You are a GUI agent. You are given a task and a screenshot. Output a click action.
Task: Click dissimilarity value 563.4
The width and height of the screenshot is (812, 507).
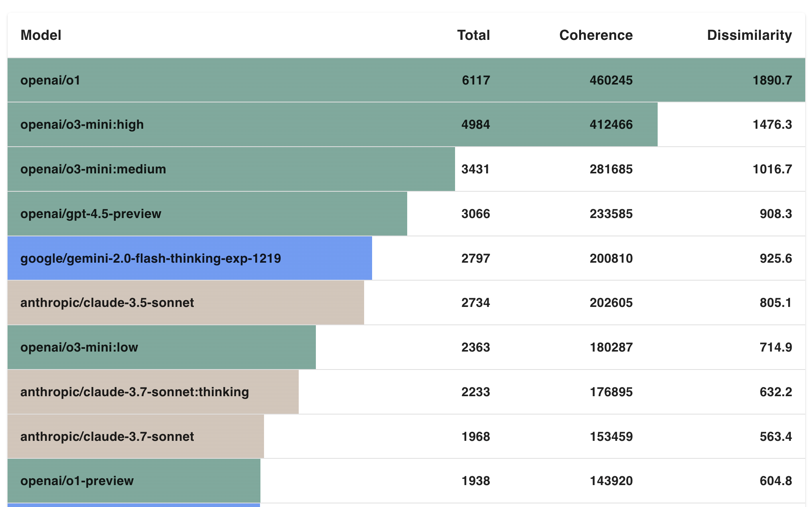click(776, 436)
